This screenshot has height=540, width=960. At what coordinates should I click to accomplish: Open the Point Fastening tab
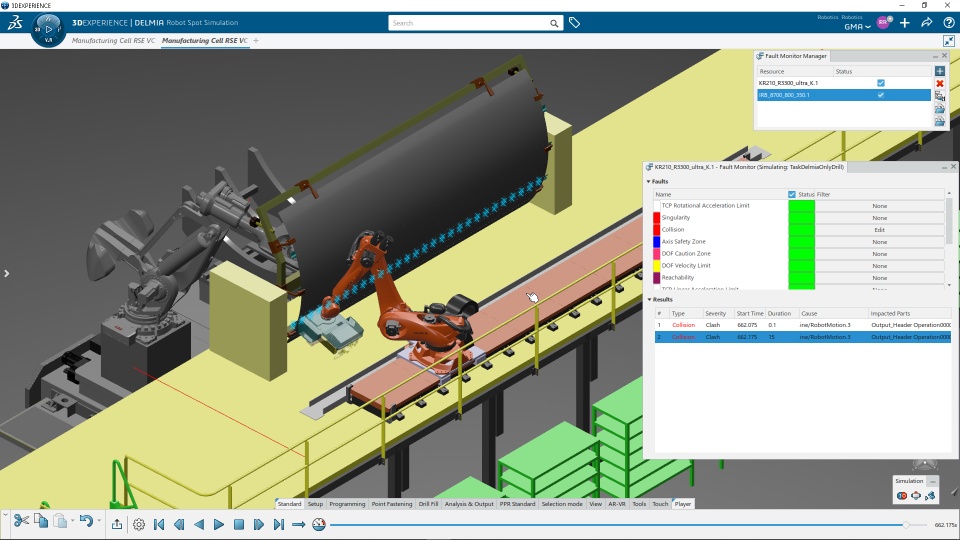(x=392, y=504)
